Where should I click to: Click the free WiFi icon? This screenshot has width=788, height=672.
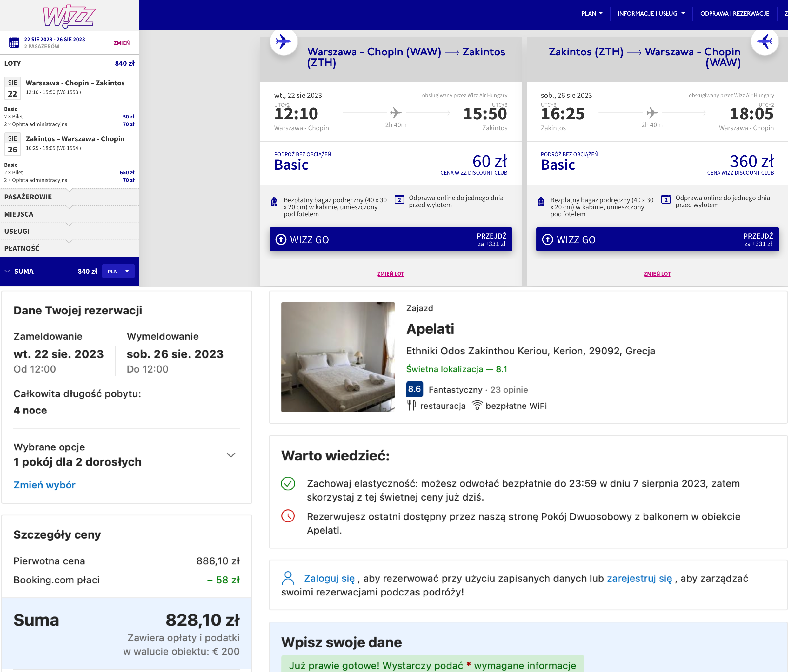pyautogui.click(x=477, y=405)
